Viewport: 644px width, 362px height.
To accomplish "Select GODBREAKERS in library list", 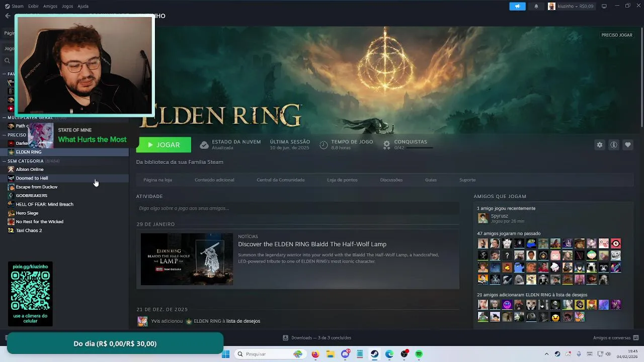I will coord(64,196).
